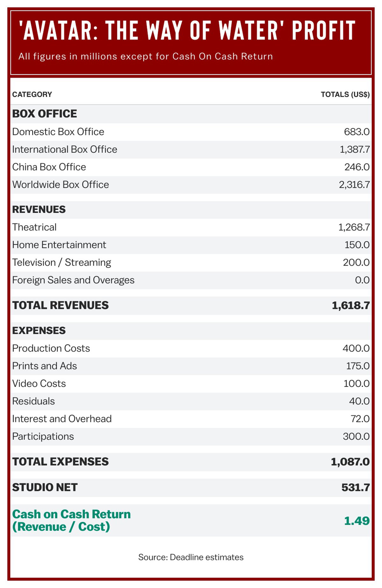The image size is (382, 588).
Task: Click the Foreign Sales and Overages label
Action: click(x=73, y=280)
